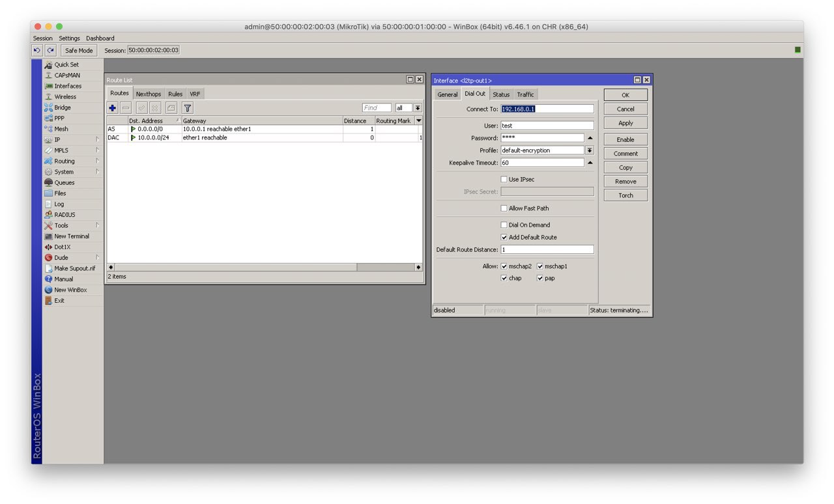The image size is (834, 504).
Task: Open Files sidebar entry
Action: pyautogui.click(x=60, y=193)
